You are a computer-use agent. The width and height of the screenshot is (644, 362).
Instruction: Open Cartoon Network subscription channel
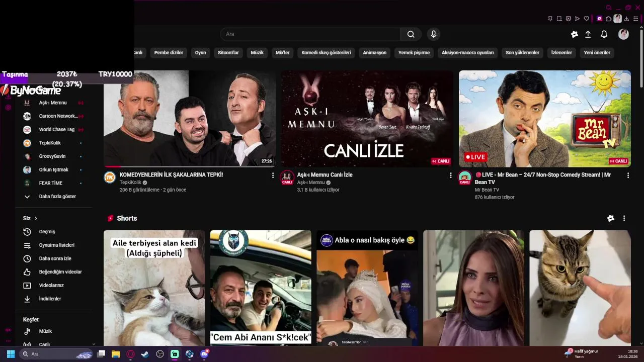pyautogui.click(x=54, y=116)
